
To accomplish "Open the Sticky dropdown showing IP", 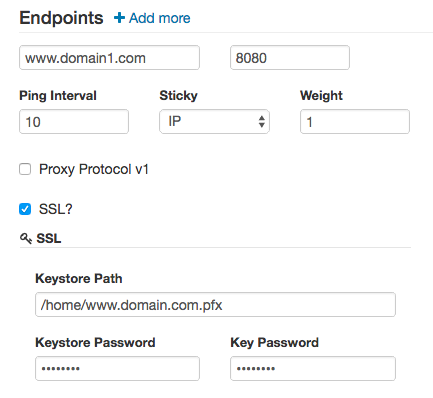I will 214,122.
